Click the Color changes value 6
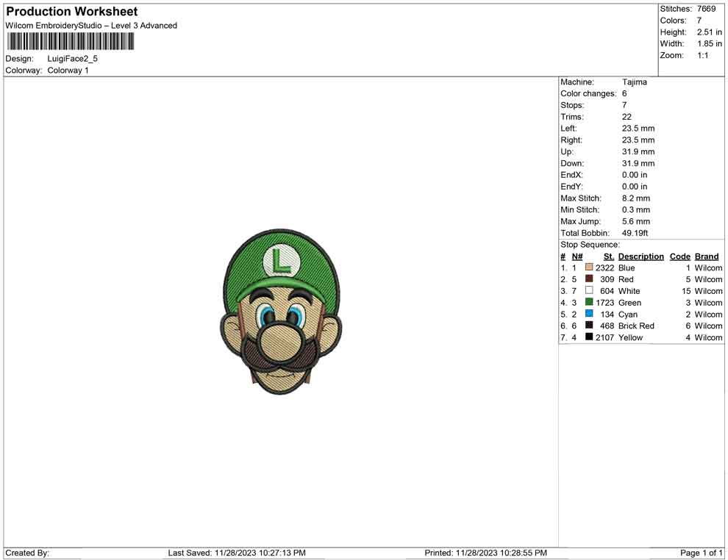 click(624, 94)
